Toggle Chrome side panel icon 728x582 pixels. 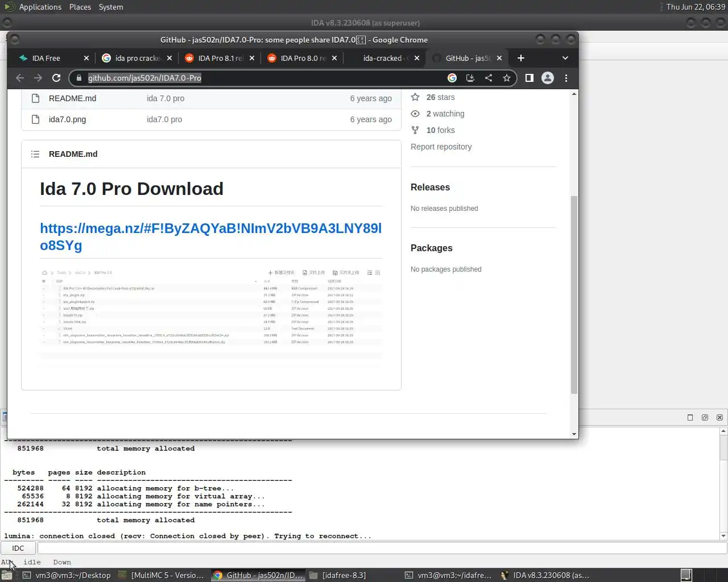[530, 78]
